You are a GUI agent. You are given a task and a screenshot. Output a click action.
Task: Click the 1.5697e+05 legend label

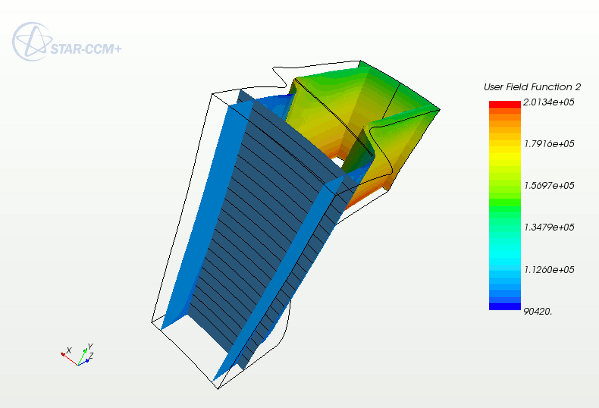[549, 186]
